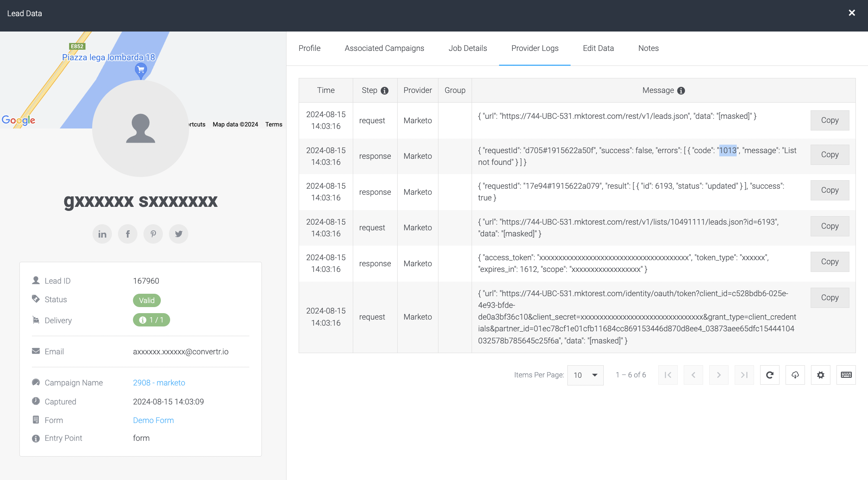Switch to Job Details tab
The width and height of the screenshot is (868, 480).
click(468, 48)
